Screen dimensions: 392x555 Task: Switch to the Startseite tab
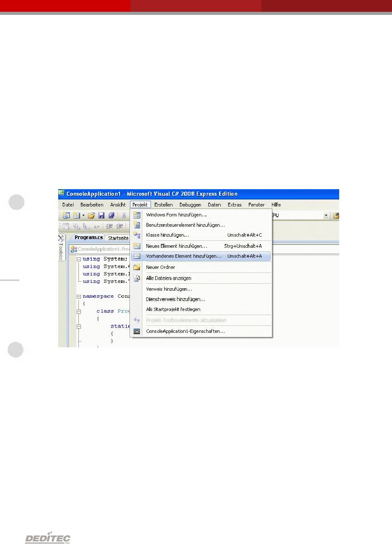(118, 238)
